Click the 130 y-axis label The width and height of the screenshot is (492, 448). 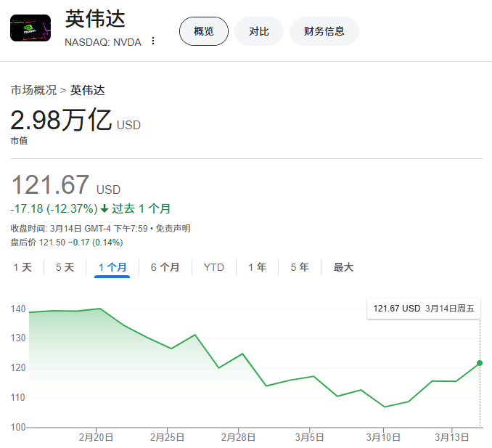click(18, 338)
